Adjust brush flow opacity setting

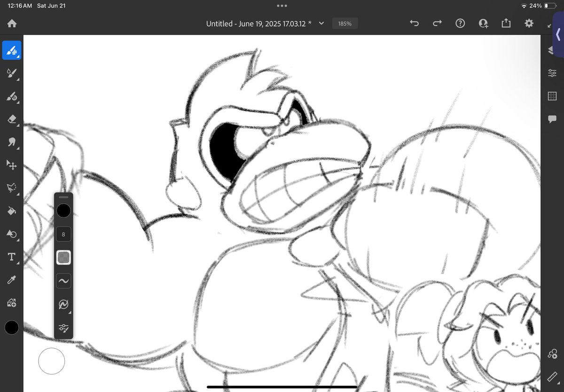click(63, 257)
